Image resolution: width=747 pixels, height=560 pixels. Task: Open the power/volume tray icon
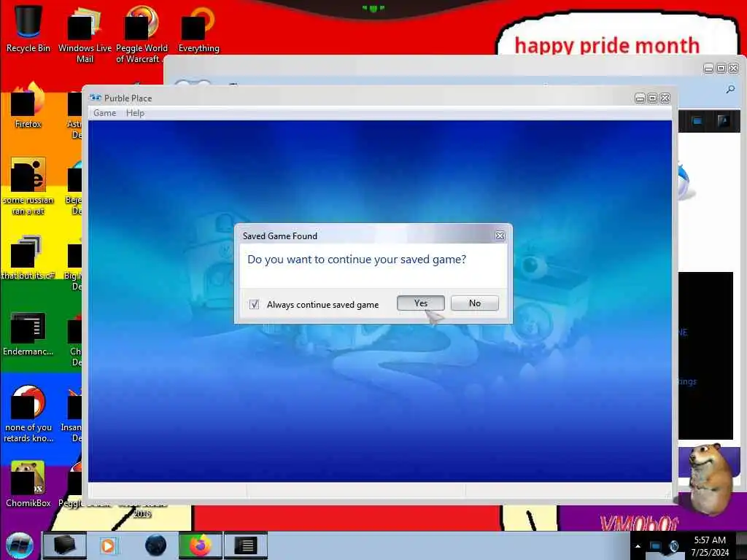click(673, 546)
